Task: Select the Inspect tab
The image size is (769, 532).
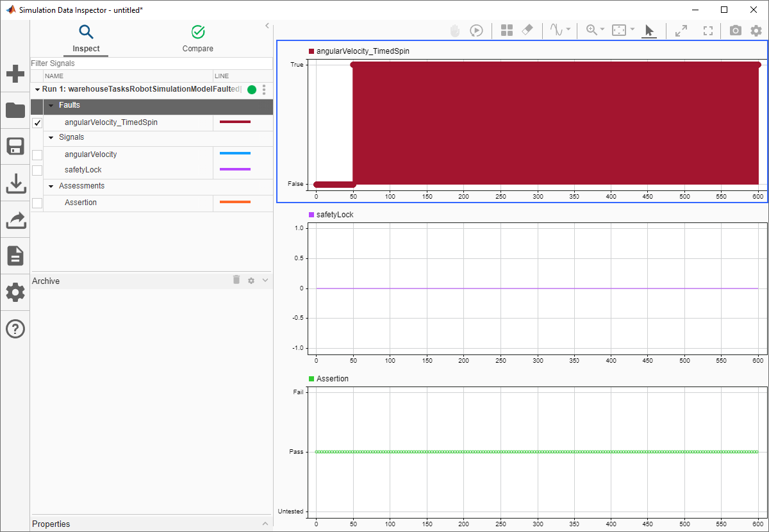Action: (86, 38)
